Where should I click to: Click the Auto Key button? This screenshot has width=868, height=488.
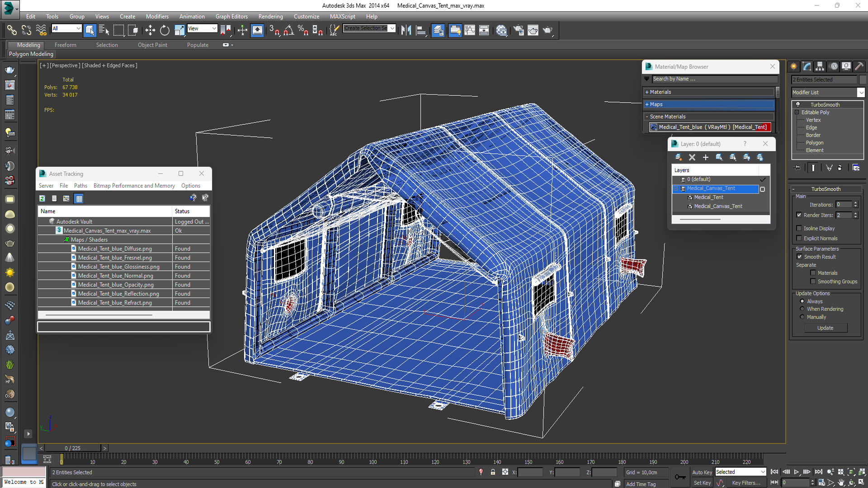(702, 472)
